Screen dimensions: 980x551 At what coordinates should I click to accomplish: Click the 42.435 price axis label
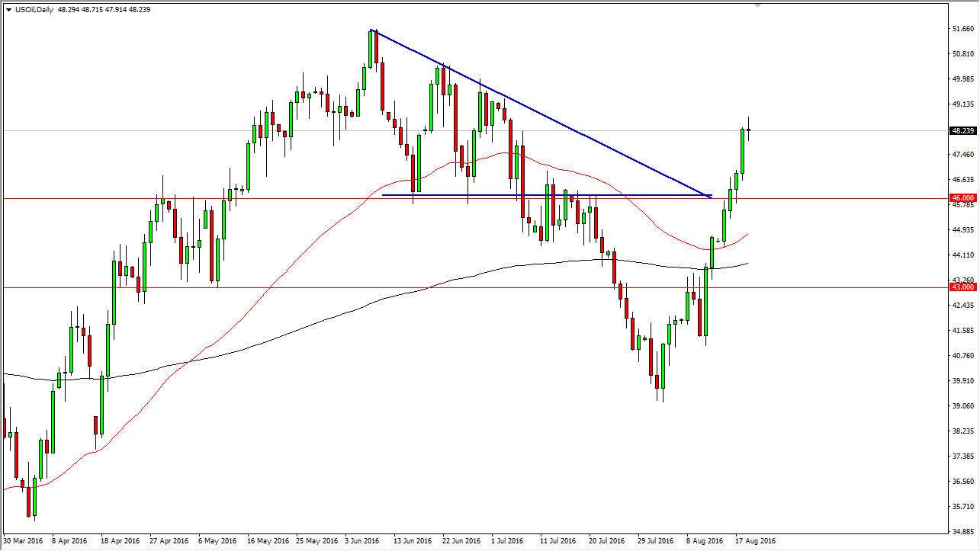[x=963, y=306]
